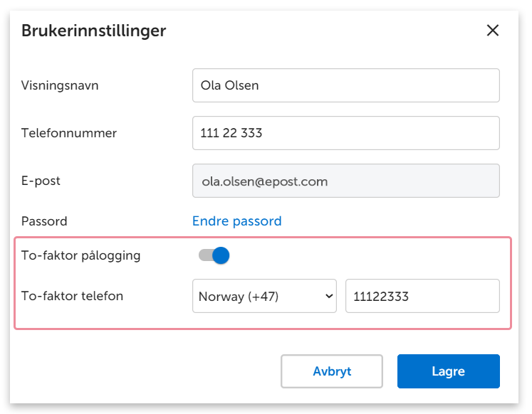532x414 pixels.
Task: Open the Norway (+47) country code dropdown
Action: coord(264,297)
